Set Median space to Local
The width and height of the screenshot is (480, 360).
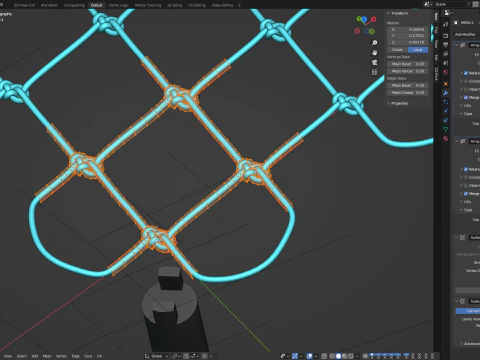418,50
